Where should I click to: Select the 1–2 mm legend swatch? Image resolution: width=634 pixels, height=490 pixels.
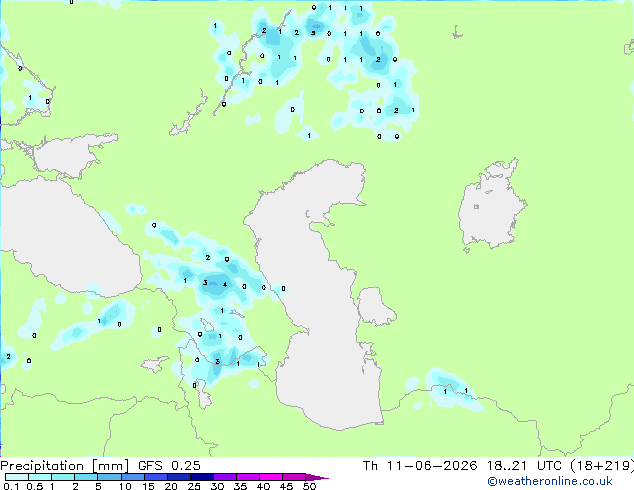63,477
